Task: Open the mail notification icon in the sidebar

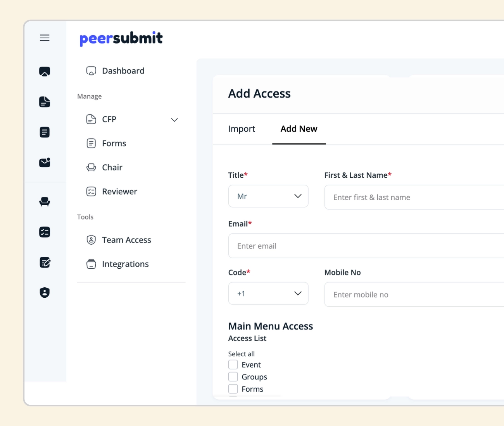Action: 45,163
